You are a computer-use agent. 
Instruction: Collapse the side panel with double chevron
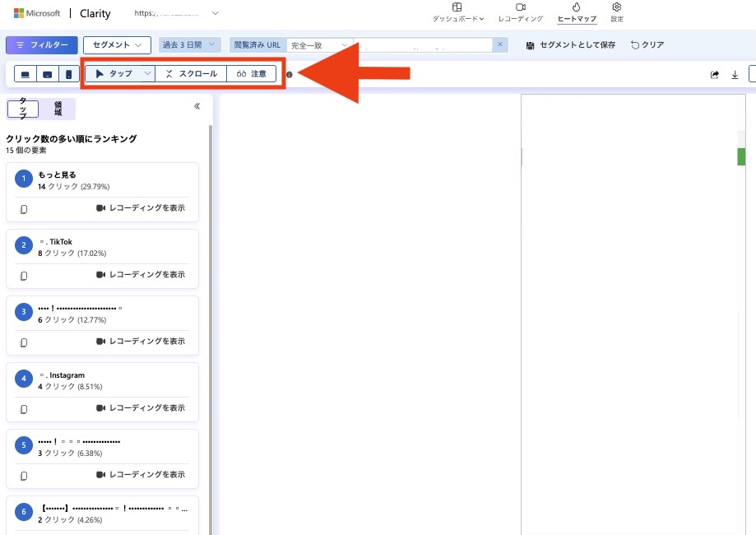[x=197, y=106]
